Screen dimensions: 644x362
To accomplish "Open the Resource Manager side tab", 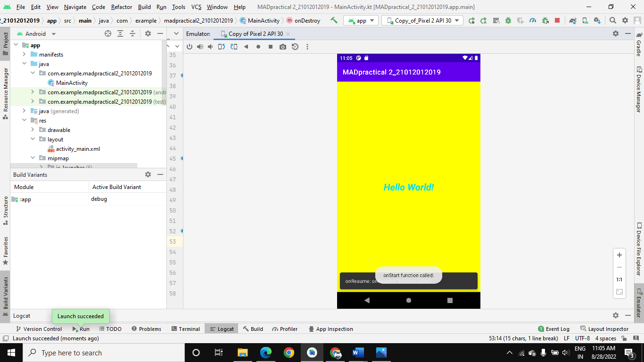I will 5,93.
